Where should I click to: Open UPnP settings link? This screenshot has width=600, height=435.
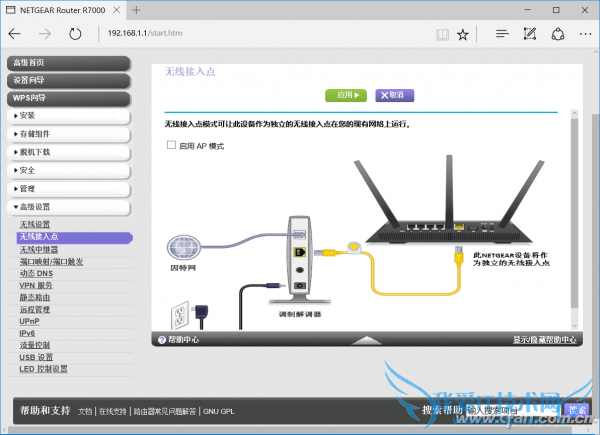[29, 321]
